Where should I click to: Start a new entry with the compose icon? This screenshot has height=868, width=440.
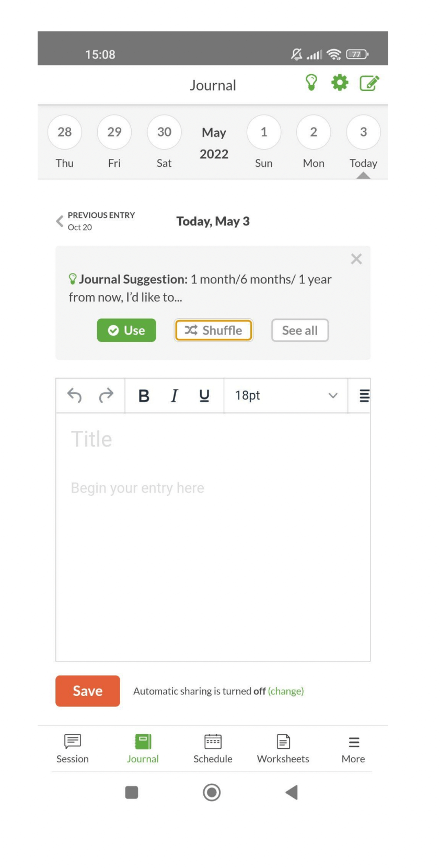click(369, 83)
